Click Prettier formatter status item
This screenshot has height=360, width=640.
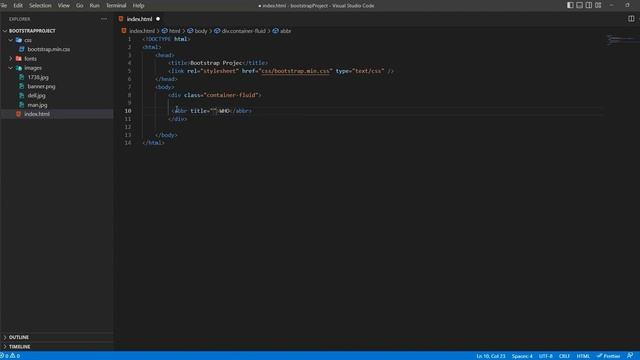pos(608,356)
